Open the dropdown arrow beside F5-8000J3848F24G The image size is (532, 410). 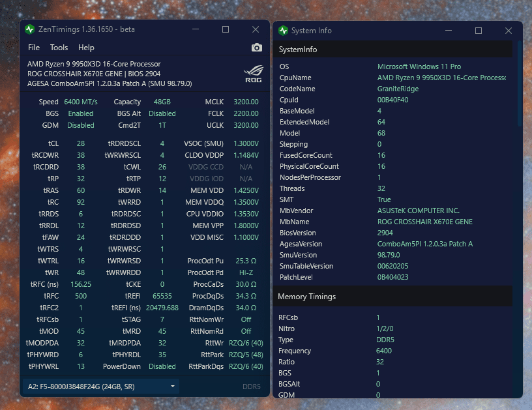pyautogui.click(x=173, y=387)
